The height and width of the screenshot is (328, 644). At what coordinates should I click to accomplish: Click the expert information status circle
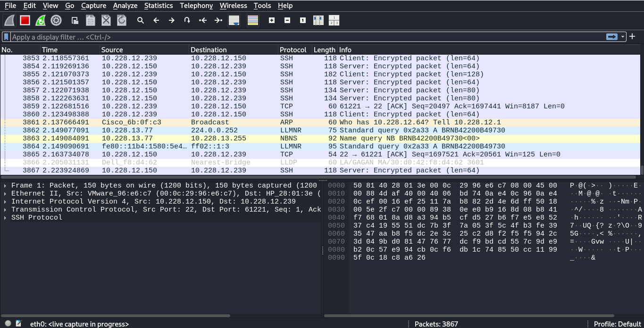(8, 323)
